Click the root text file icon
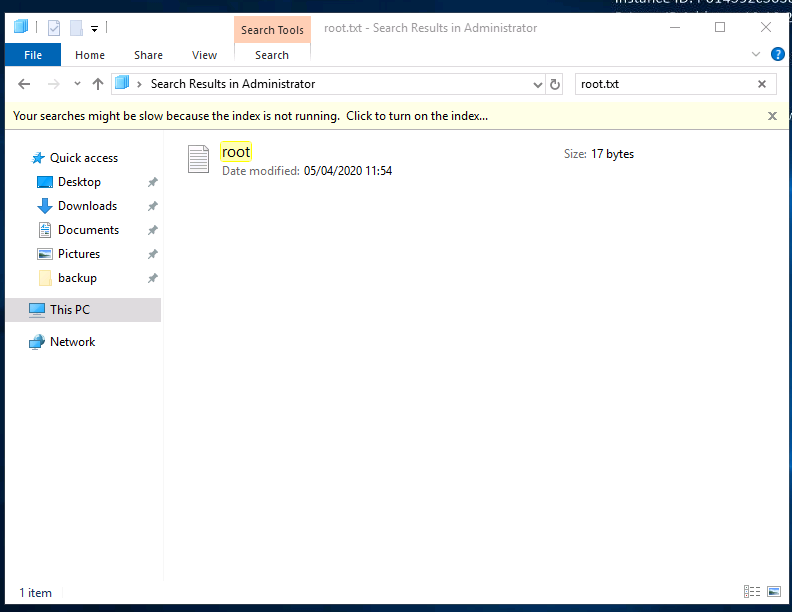This screenshot has width=792, height=612. [200, 159]
